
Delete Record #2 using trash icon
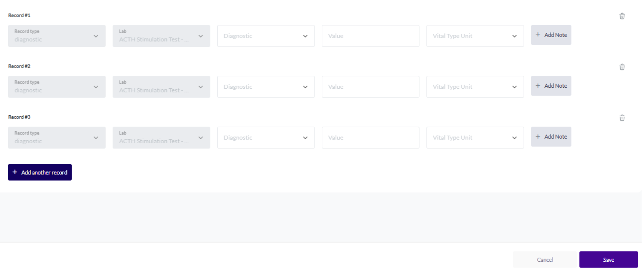click(622, 67)
